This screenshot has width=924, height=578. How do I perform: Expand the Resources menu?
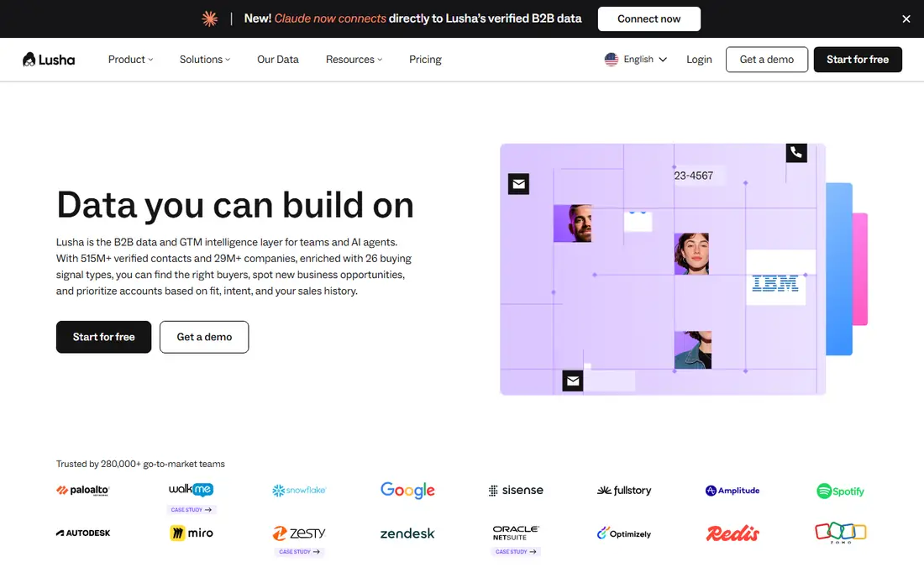point(354,60)
